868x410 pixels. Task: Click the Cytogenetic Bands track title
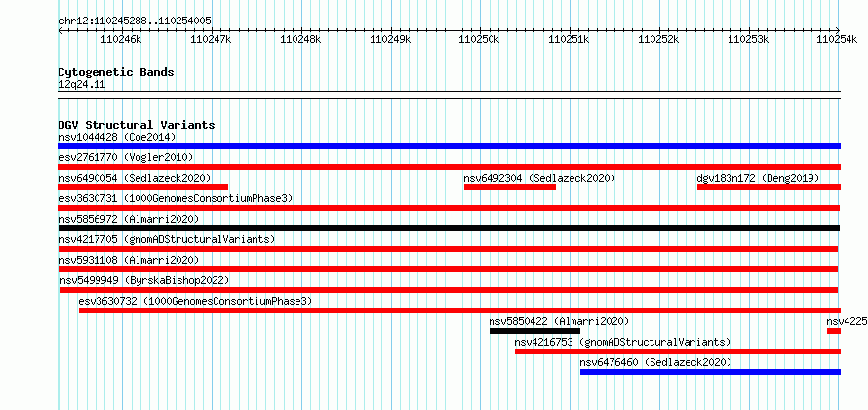[116, 72]
